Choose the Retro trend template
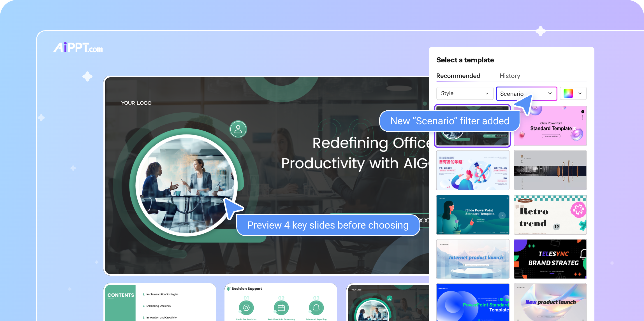 [550, 215]
